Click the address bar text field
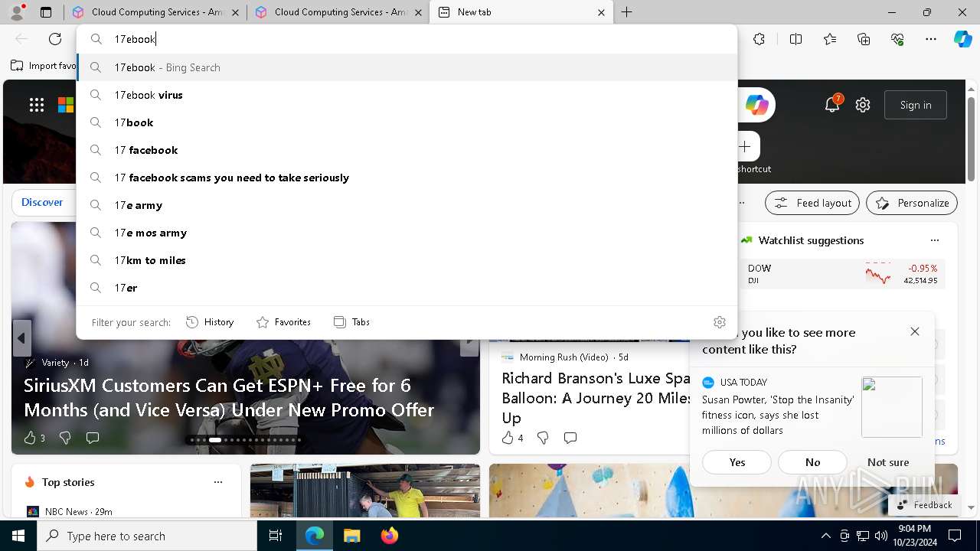Screen dimensions: 980x551 [406, 39]
